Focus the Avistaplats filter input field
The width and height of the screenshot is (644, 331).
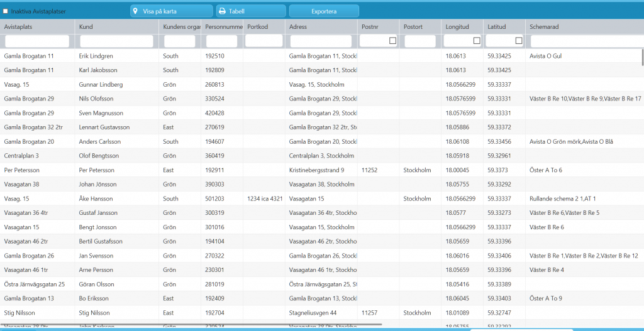[x=37, y=41]
